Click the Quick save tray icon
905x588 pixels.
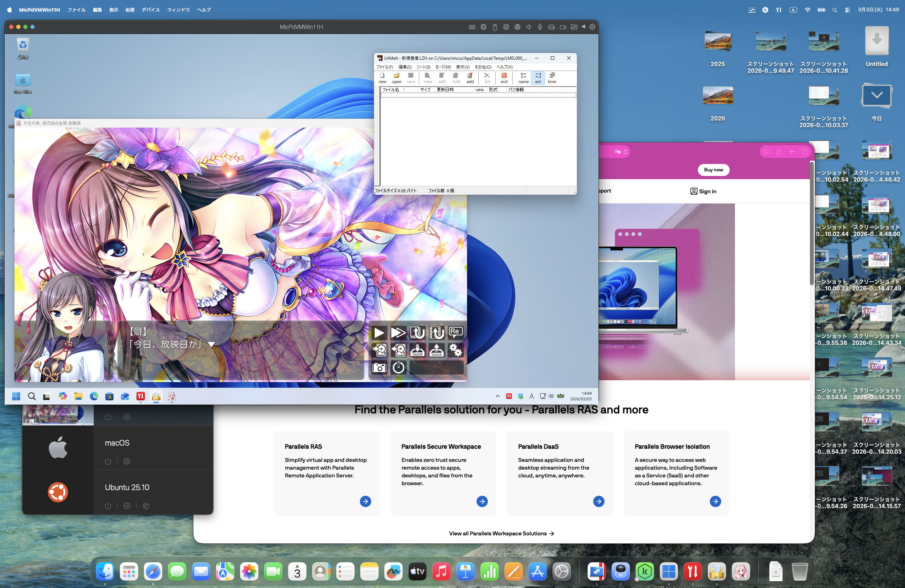[x=417, y=350]
